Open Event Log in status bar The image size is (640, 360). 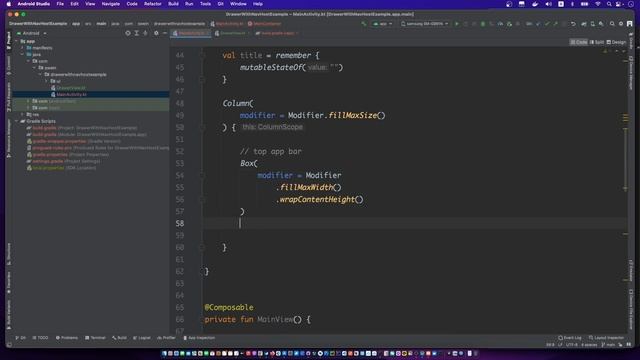click(570, 338)
